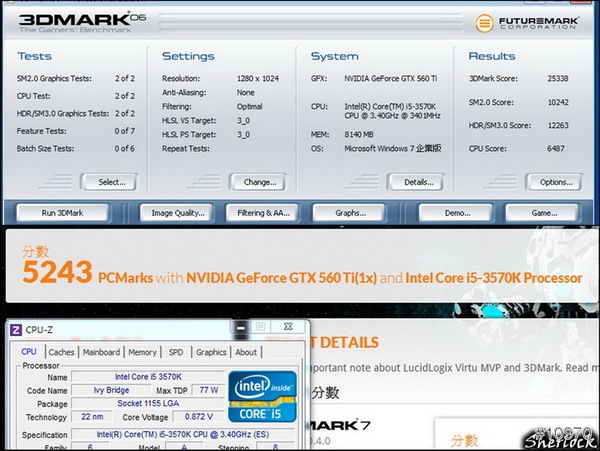The width and height of the screenshot is (600, 451).
Task: Open the About tab in CPU-Z
Action: (246, 352)
